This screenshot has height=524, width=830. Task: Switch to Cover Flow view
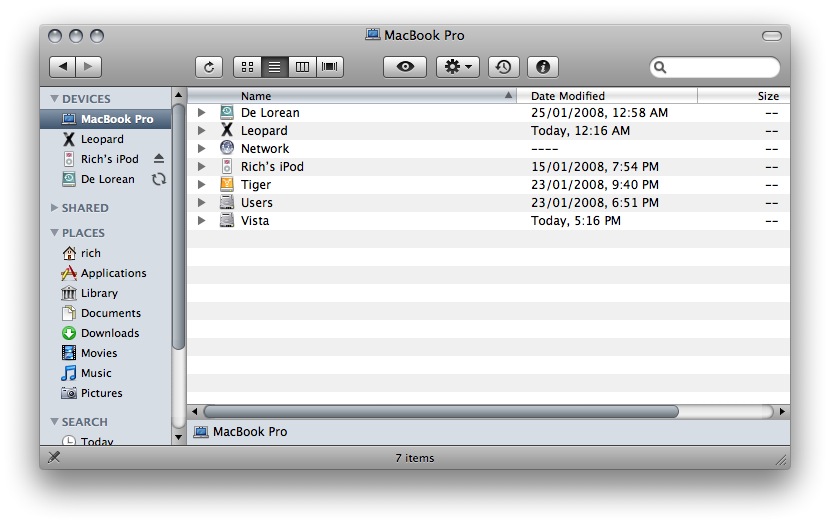point(330,67)
